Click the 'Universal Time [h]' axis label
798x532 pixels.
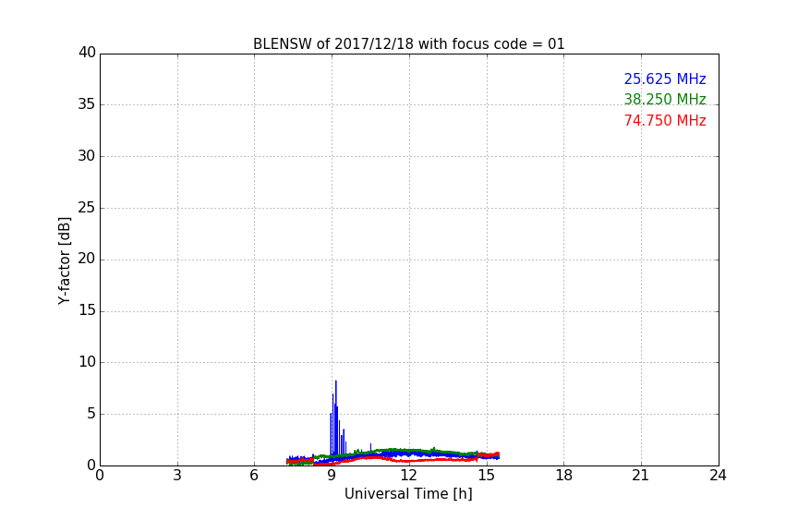point(408,494)
